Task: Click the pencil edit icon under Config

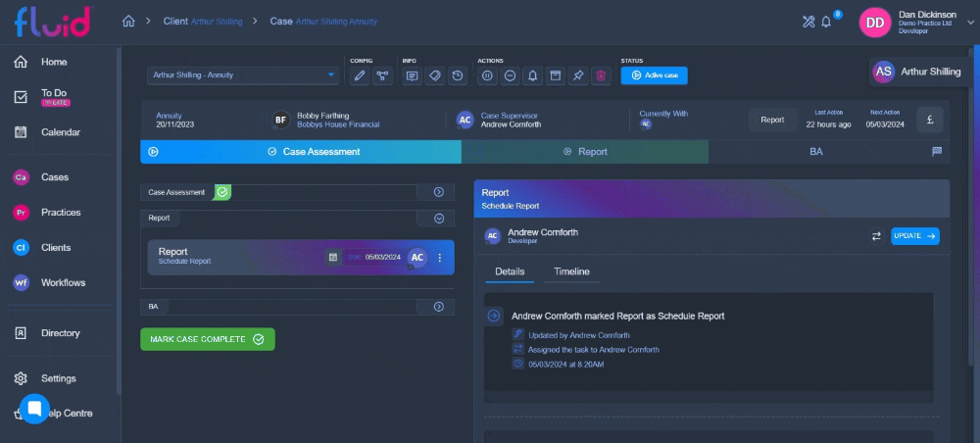Action: coord(360,75)
